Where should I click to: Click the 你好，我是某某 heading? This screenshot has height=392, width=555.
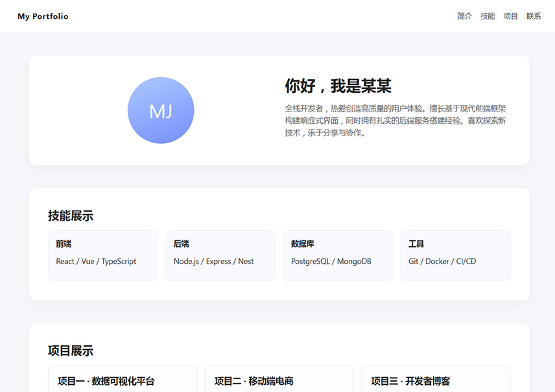[338, 86]
